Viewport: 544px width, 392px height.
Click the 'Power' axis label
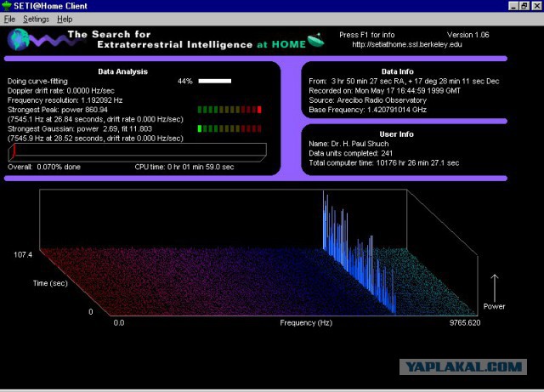coord(494,307)
